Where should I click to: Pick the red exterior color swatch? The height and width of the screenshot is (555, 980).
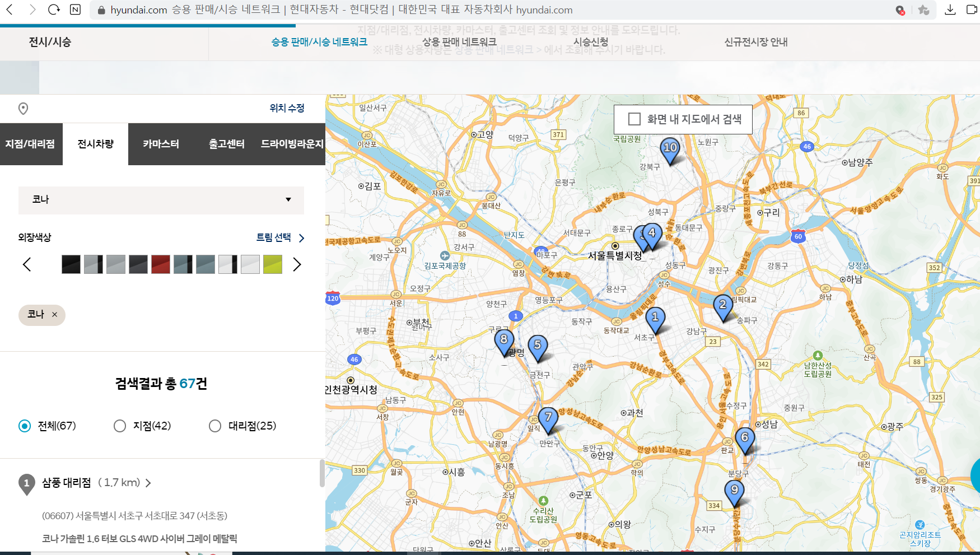161,264
